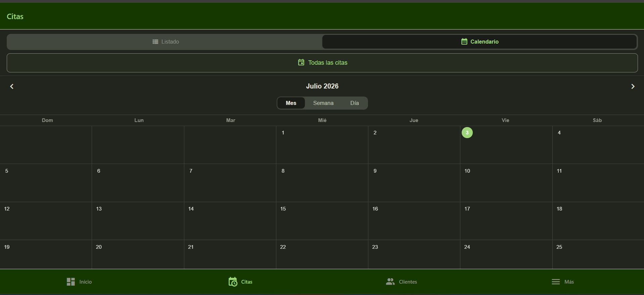Open the Más hamburger menu
The height and width of the screenshot is (295, 644).
point(563,282)
